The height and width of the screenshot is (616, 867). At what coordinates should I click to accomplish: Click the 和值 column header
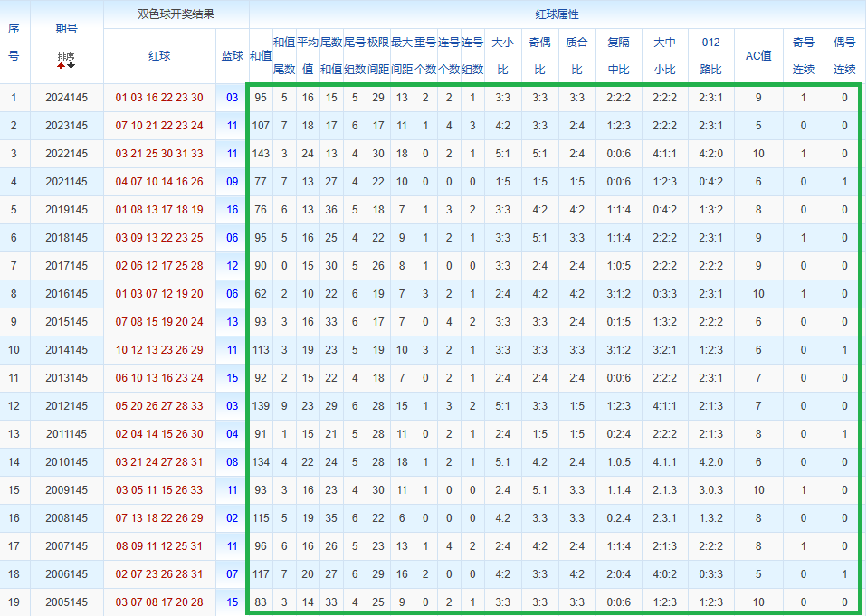point(261,56)
